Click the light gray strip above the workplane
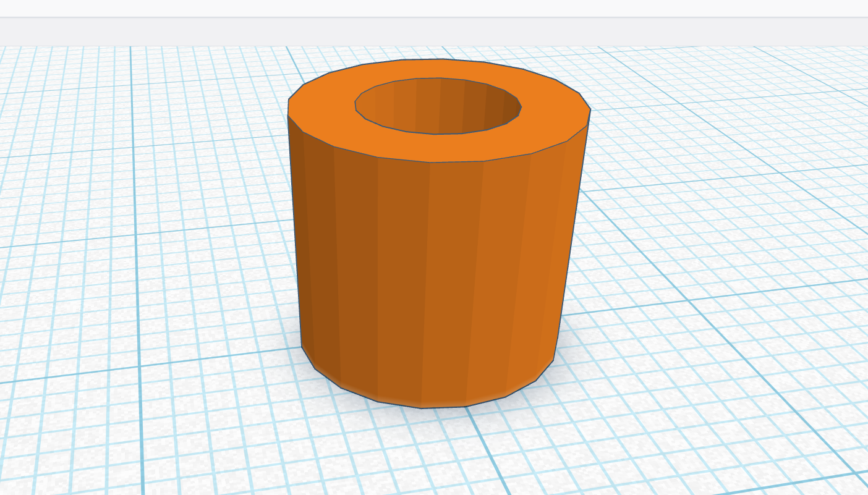 click(433, 32)
